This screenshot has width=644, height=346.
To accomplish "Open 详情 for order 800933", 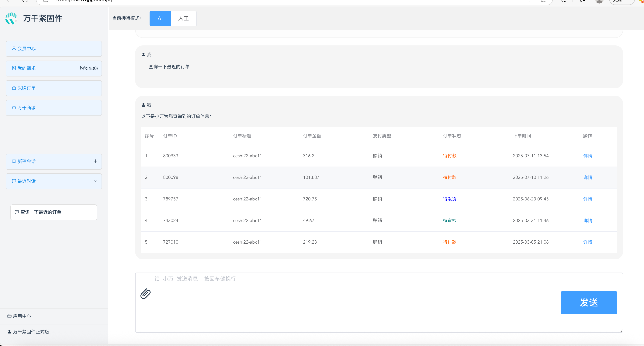I will pos(587,156).
